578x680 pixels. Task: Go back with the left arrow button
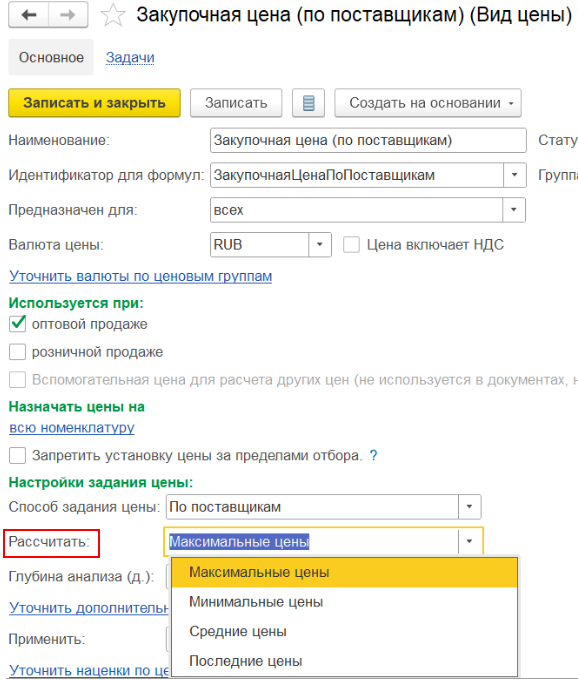point(29,15)
